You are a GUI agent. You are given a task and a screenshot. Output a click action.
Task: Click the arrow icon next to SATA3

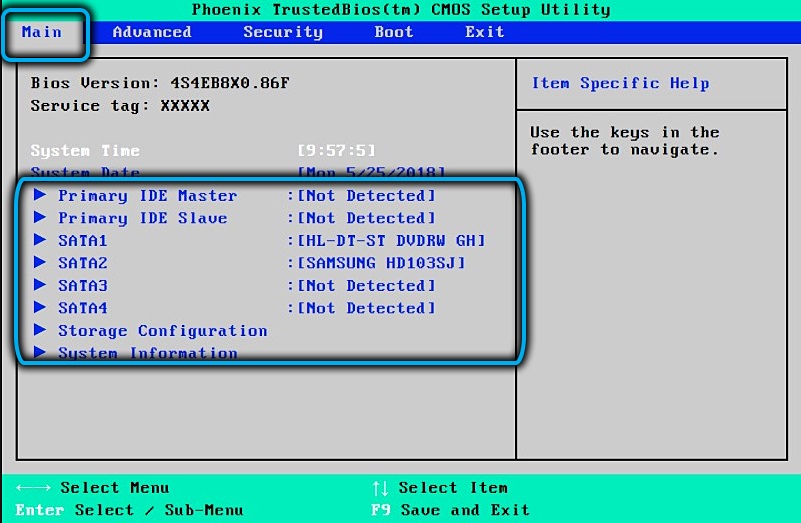(x=40, y=286)
